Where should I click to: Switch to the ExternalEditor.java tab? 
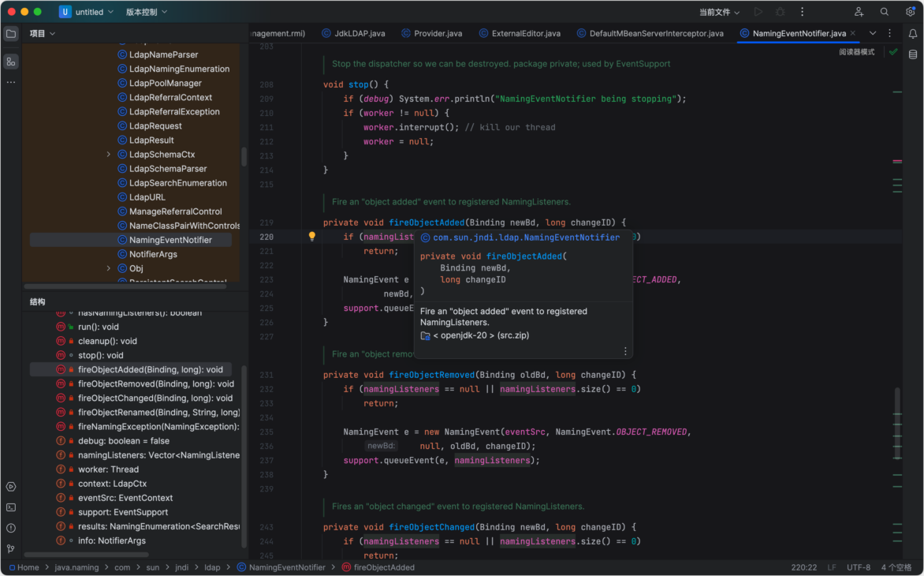coord(520,34)
